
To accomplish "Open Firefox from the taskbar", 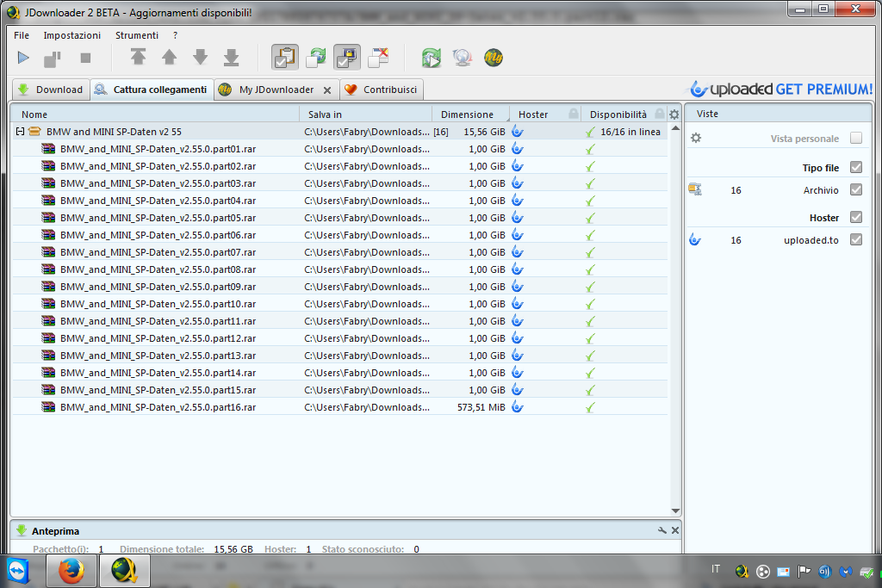I will 71,571.
